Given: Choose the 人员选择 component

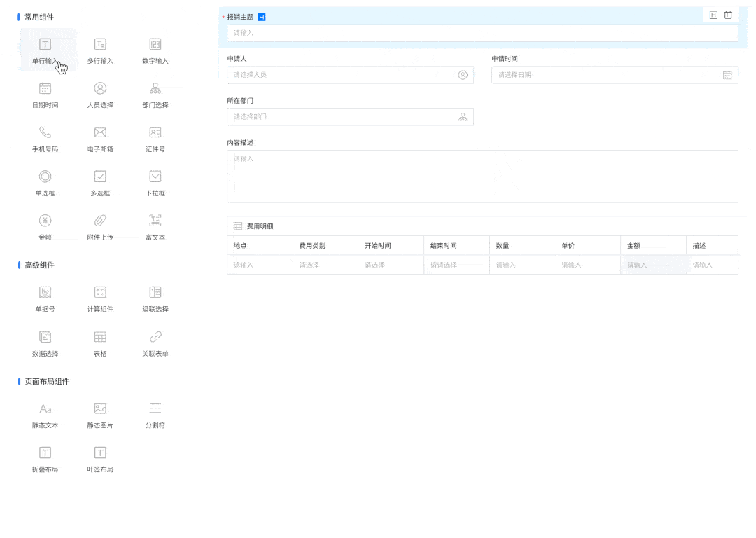Looking at the screenshot, I should coord(100,95).
